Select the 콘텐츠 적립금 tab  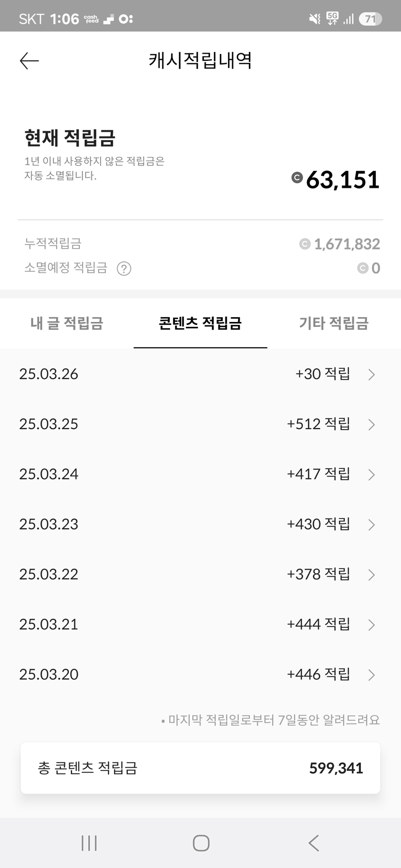pos(200,323)
